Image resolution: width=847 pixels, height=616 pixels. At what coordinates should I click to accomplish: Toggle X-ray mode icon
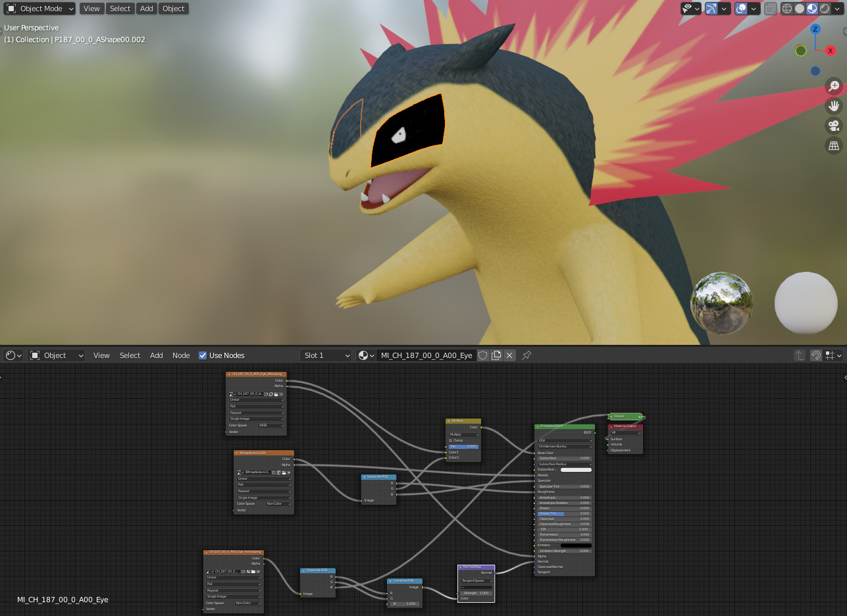coord(769,9)
